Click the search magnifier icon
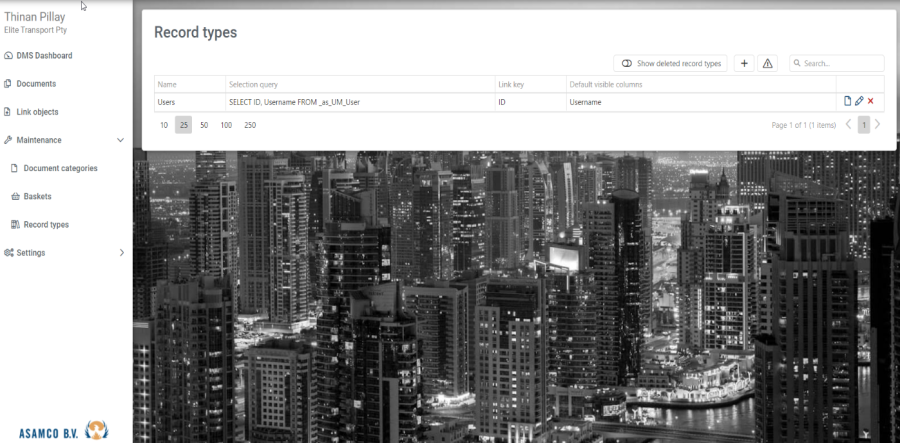This screenshot has height=443, width=900. coord(797,64)
